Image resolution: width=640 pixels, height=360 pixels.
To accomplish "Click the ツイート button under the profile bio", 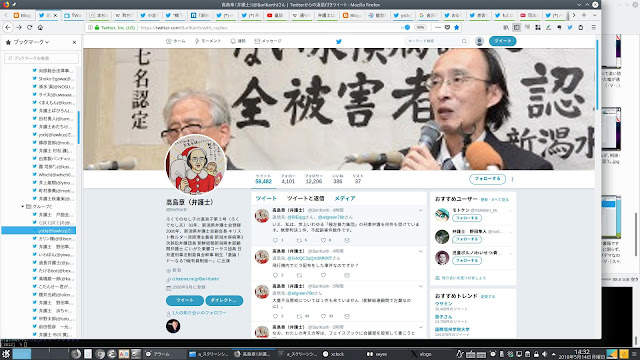I will click(184, 300).
